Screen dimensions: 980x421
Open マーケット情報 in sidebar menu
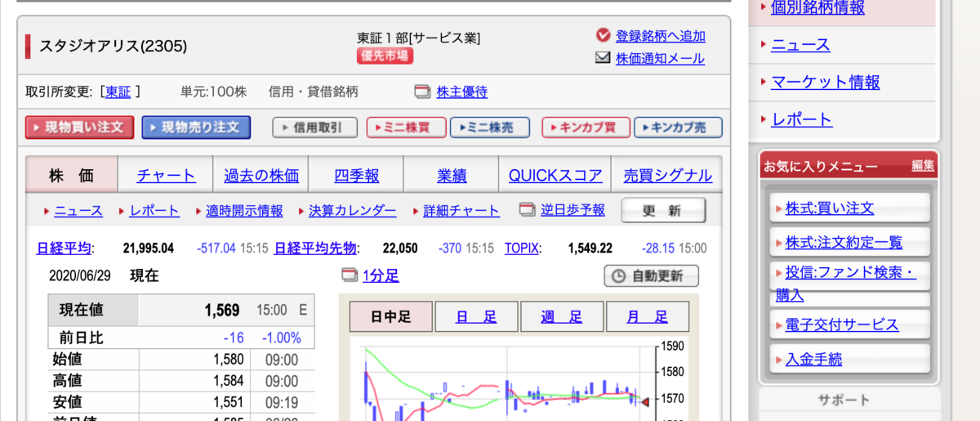point(826,82)
